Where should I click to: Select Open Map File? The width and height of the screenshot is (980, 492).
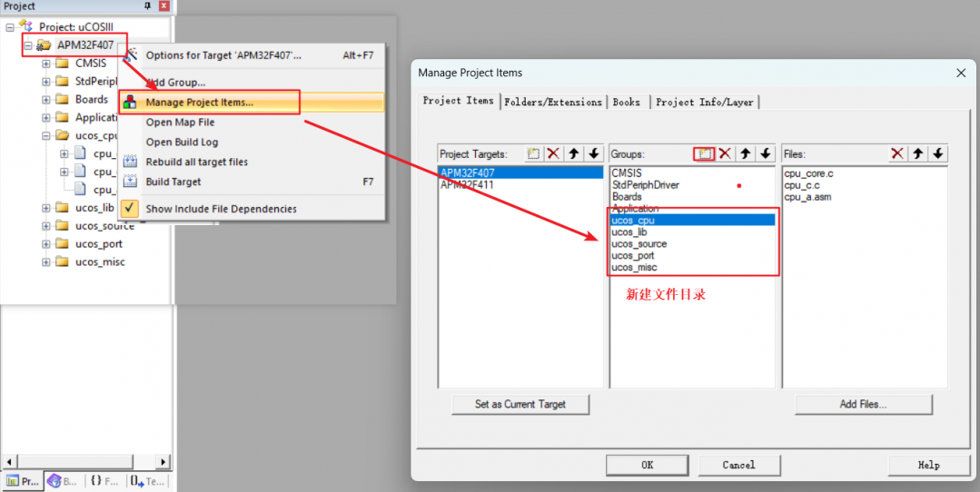tap(252, 123)
